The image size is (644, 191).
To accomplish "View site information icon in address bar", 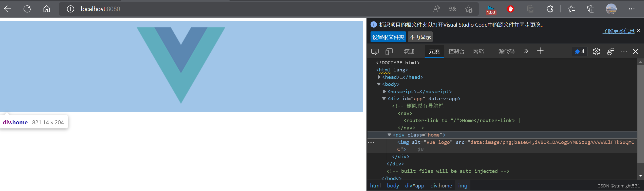I will [x=70, y=9].
